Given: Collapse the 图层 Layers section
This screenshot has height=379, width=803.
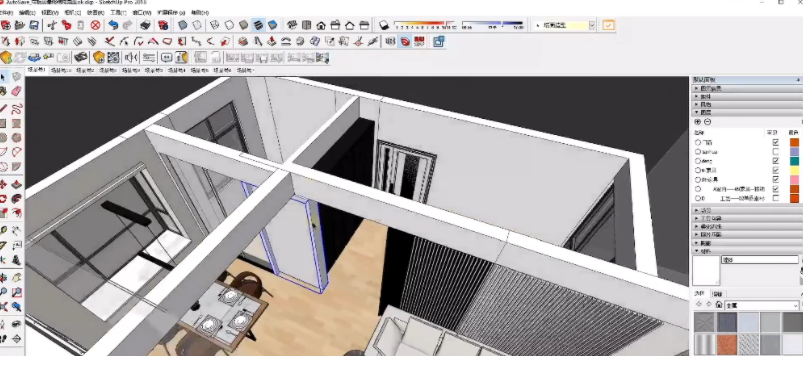Looking at the screenshot, I should 746,112.
